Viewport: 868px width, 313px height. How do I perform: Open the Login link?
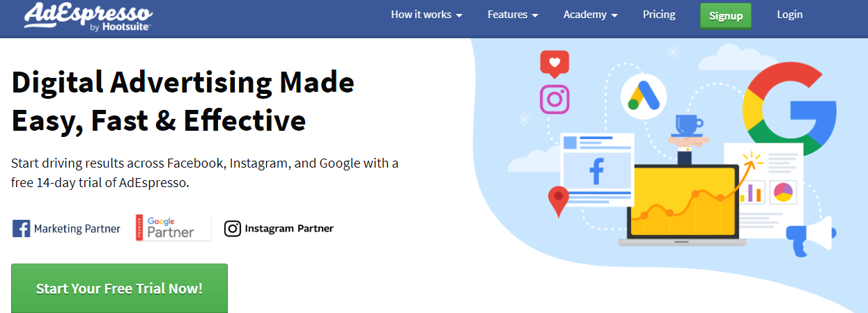click(x=790, y=15)
